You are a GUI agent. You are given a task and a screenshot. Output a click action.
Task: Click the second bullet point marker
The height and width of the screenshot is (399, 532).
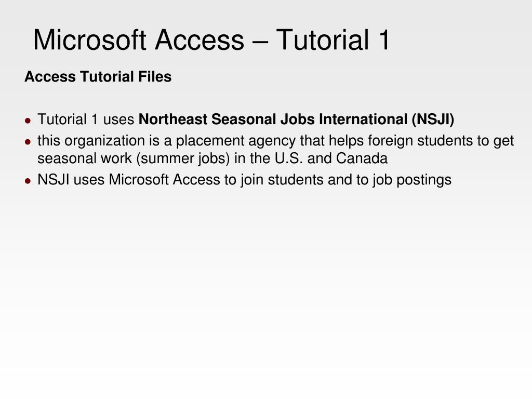[28, 141]
